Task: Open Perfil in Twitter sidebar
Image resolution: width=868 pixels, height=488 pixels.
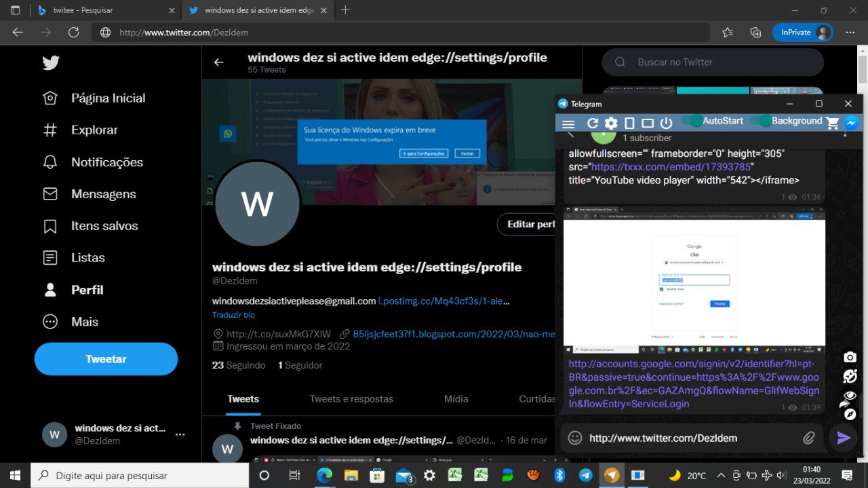Action: (x=73, y=290)
